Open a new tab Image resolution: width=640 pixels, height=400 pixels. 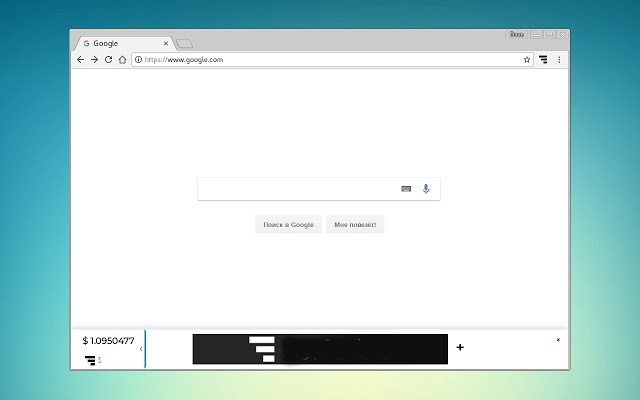click(x=184, y=43)
